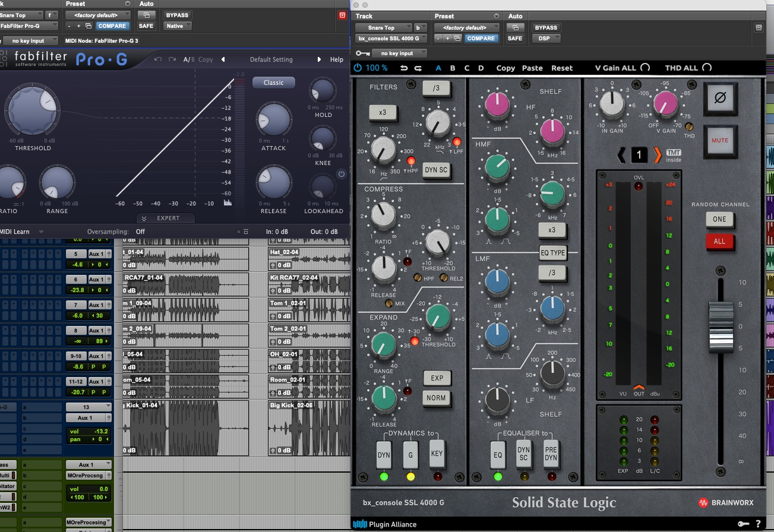This screenshot has width=774, height=532.
Task: Click Reset in the bx_console toolbar
Action: coord(562,68)
